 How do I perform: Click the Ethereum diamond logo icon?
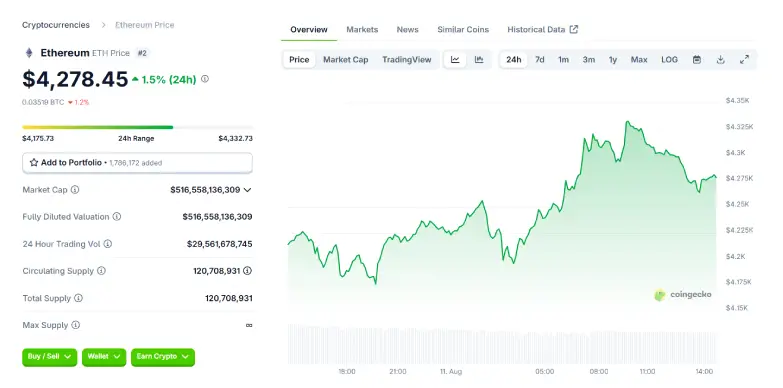29,52
